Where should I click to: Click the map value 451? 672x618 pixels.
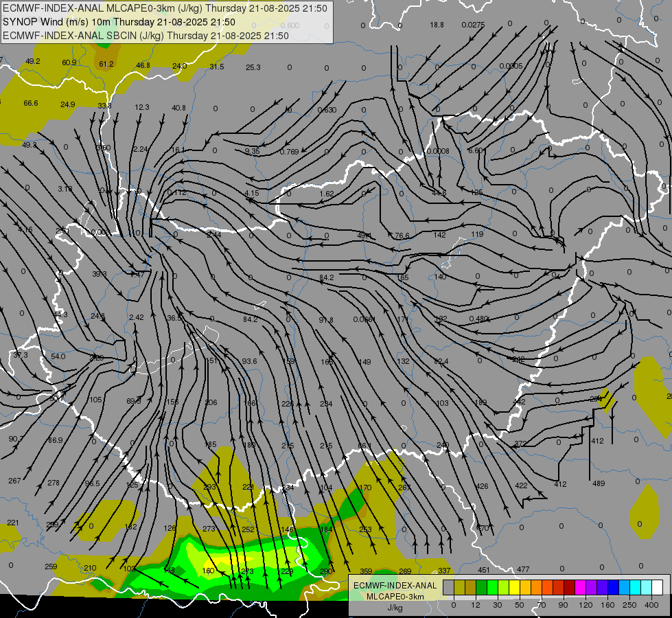[483, 569]
